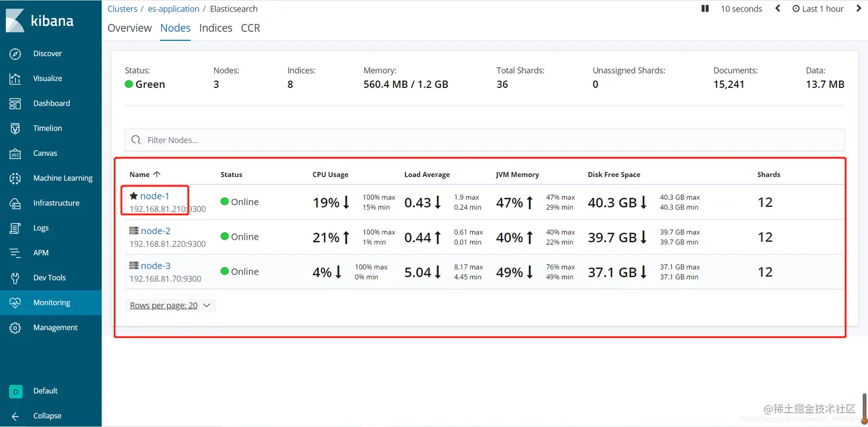
Task: Open the Management gear icon
Action: point(15,328)
